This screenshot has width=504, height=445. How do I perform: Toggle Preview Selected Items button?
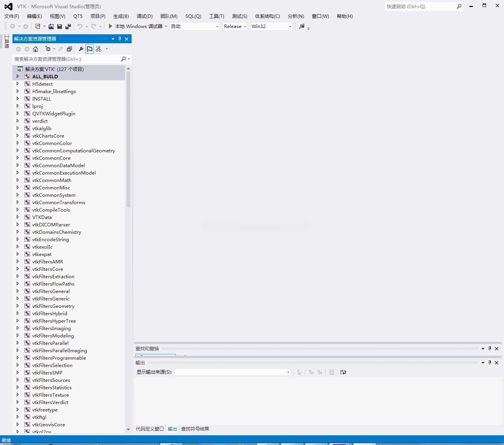[x=90, y=49]
